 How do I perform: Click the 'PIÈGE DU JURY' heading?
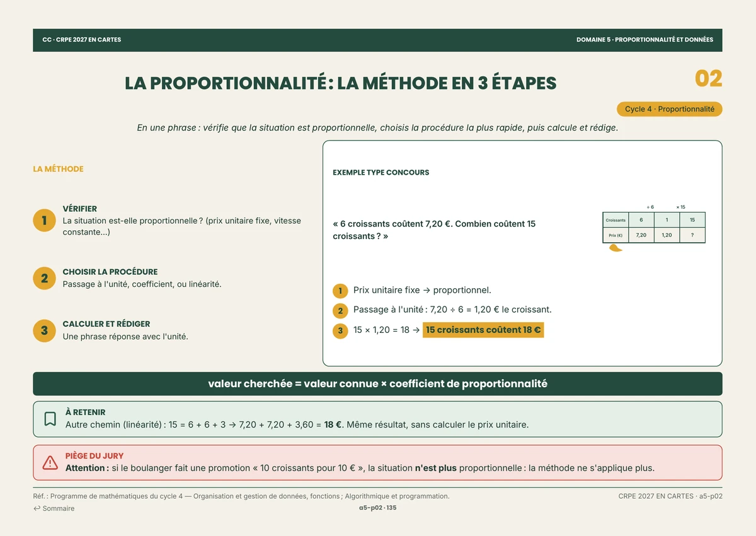[x=94, y=456]
